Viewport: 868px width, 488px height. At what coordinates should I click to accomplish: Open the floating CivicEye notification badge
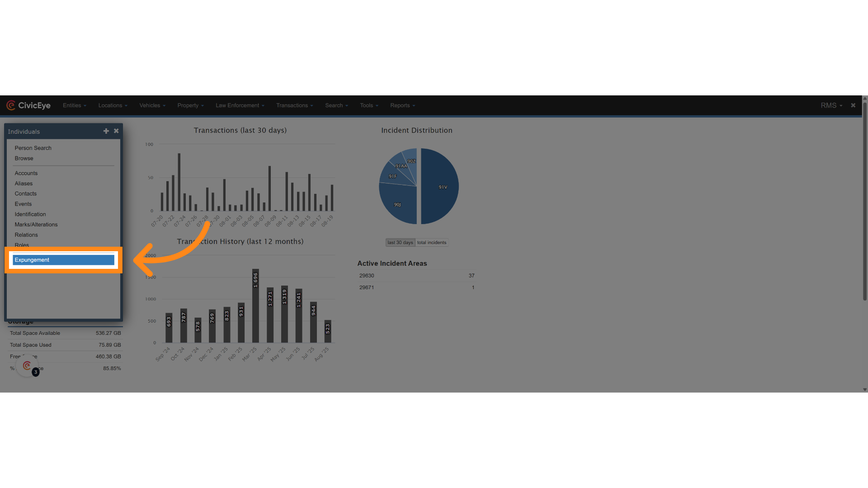[28, 366]
